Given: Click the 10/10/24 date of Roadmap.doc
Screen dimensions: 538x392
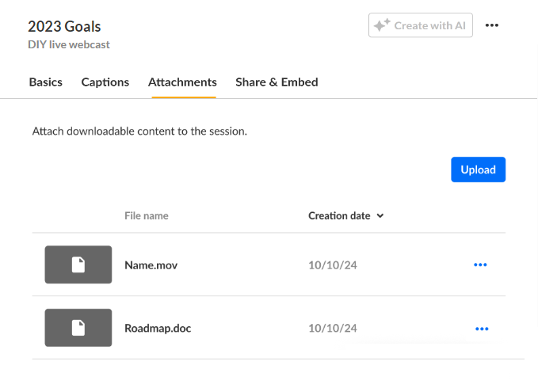Looking at the screenshot, I should (x=333, y=329).
